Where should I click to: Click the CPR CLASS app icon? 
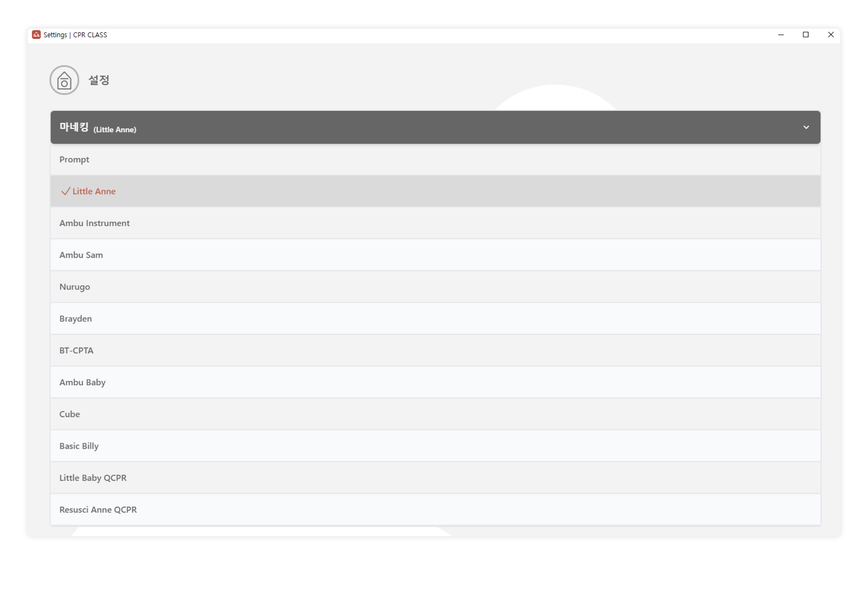36,35
